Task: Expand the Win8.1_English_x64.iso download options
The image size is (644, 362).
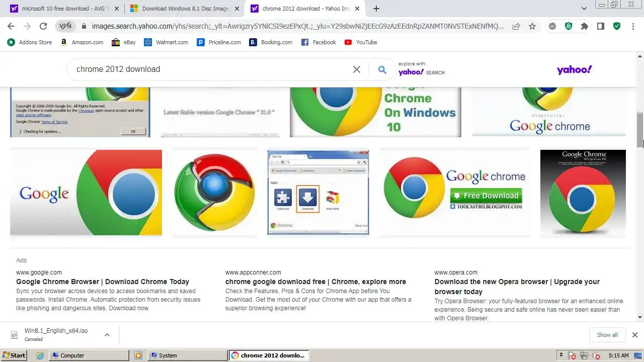Action: click(107, 335)
